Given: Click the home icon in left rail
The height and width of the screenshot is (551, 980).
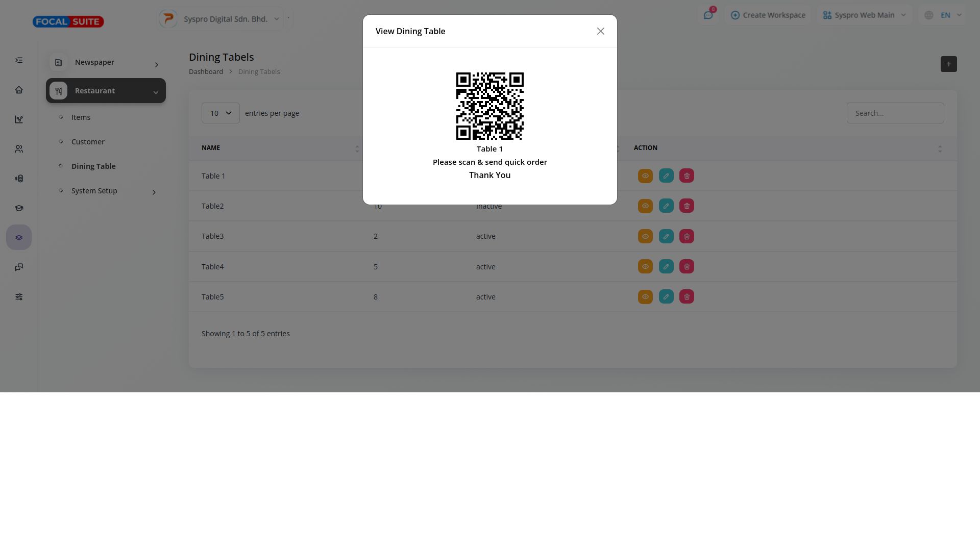Looking at the screenshot, I should point(19,90).
